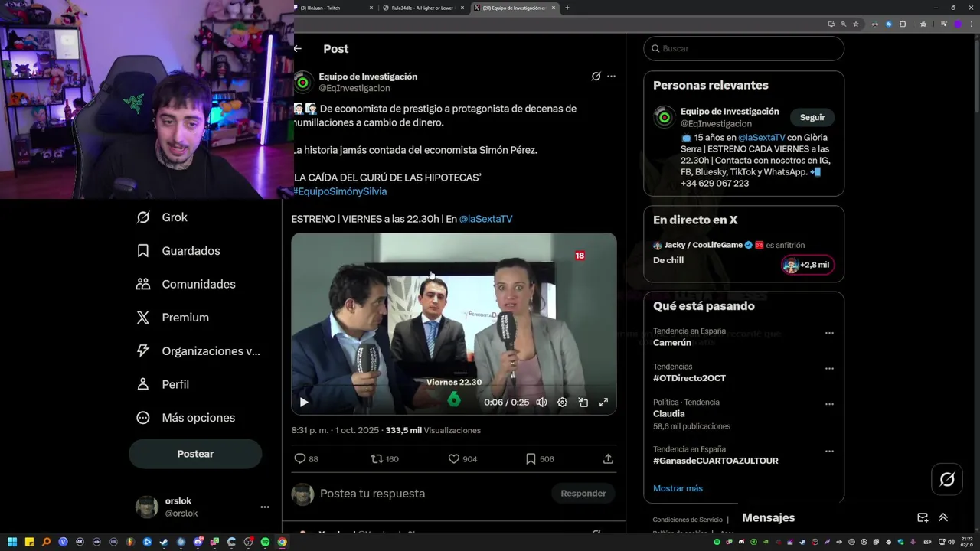The height and width of the screenshot is (551, 980).
Task: Like the post with 904 likes
Action: pos(462,459)
